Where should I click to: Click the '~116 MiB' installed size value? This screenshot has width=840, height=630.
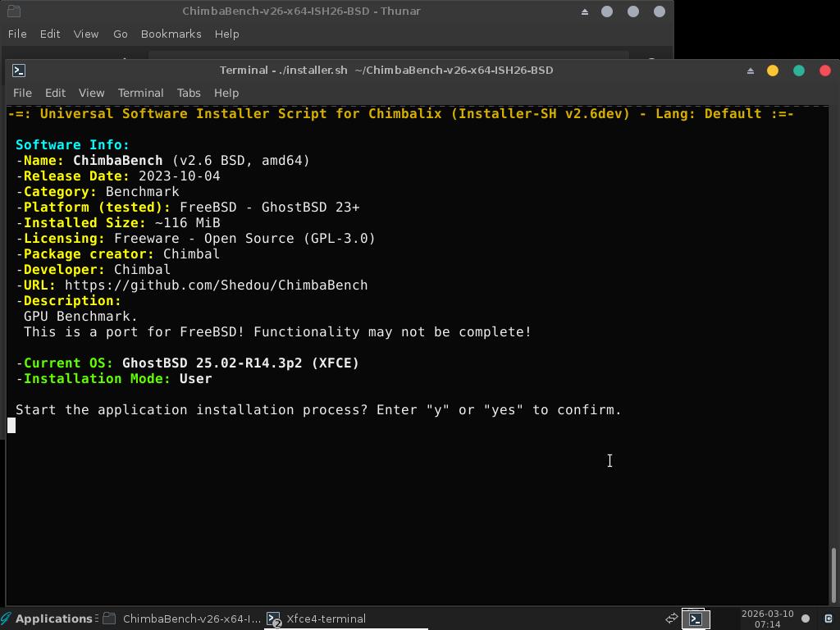[188, 222]
